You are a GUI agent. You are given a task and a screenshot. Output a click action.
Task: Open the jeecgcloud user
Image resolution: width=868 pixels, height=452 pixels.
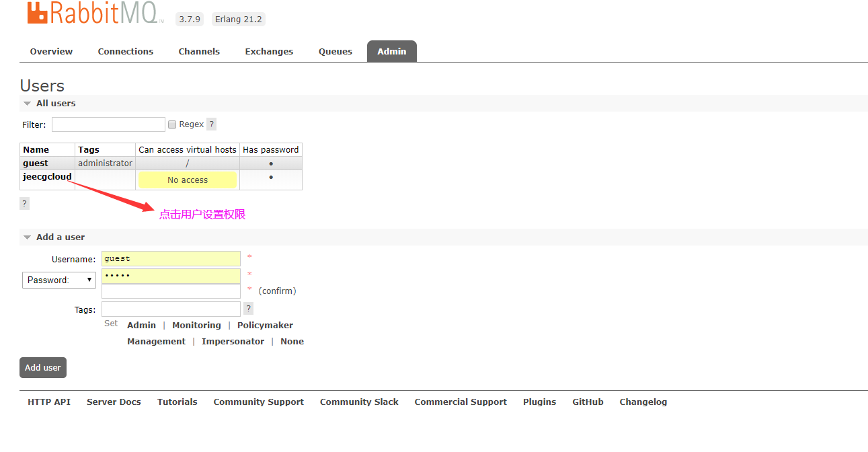(47, 177)
